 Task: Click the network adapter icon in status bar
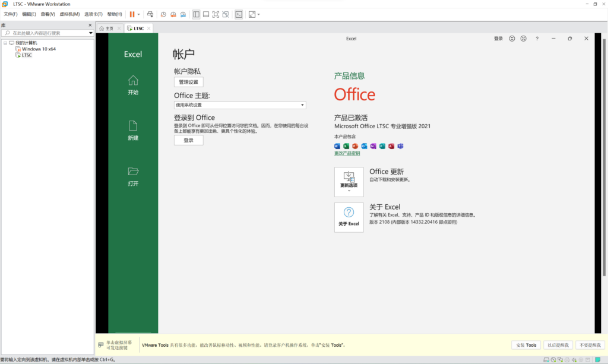tap(560, 360)
